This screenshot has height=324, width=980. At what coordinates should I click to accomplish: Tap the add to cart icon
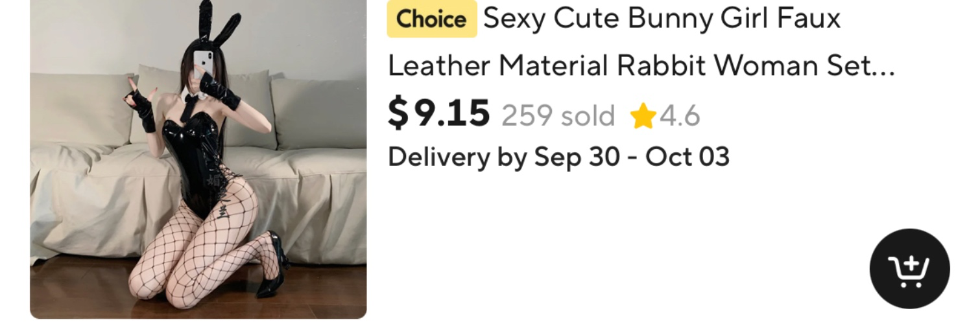tap(909, 268)
